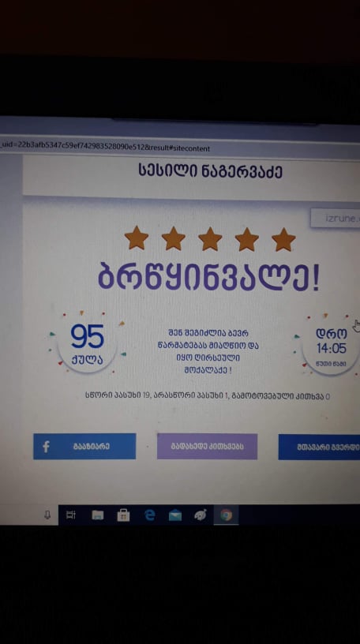
Task: Click the fifth gold star
Action: pos(283,239)
